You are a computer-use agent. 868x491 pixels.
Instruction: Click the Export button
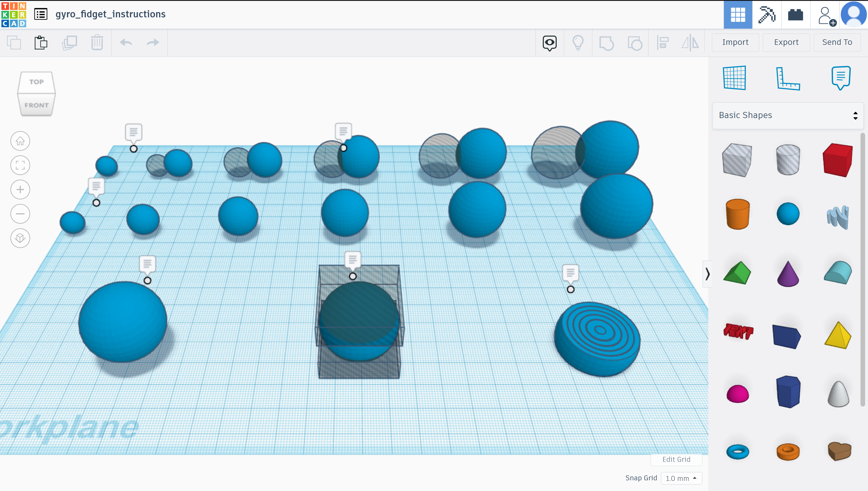[x=786, y=42]
